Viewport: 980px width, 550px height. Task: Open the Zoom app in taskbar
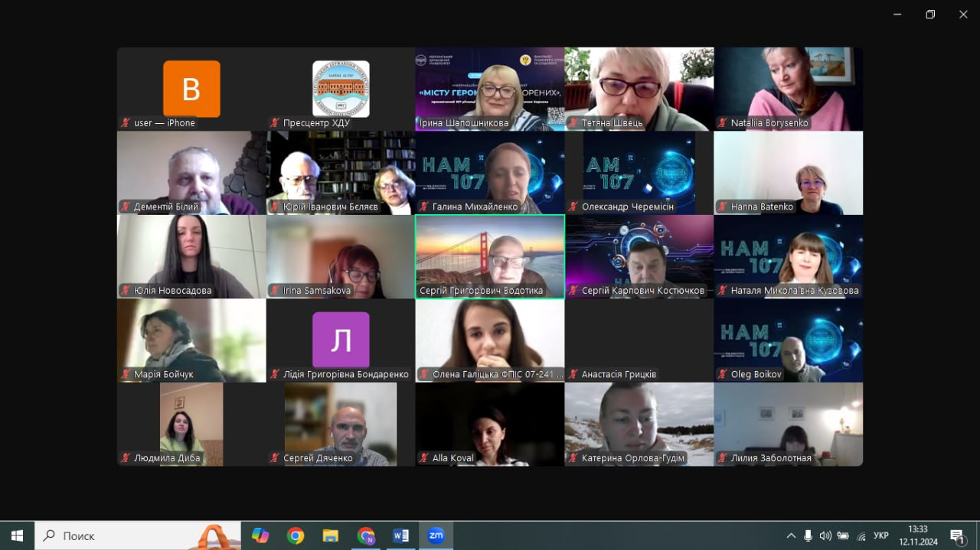point(436,535)
